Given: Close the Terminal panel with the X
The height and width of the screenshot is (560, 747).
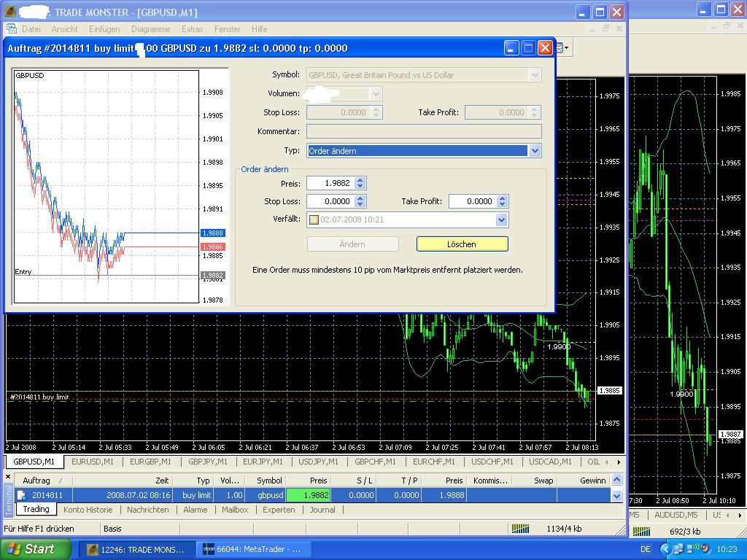Looking at the screenshot, I should pos(9,478).
